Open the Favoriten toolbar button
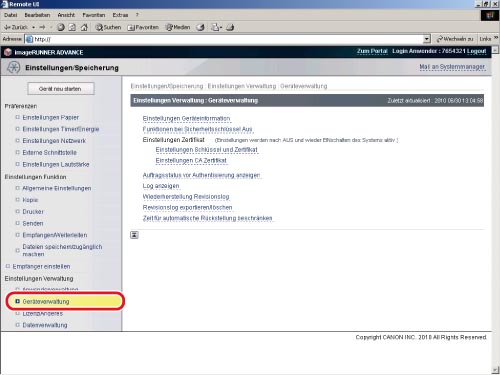The height and width of the screenshot is (375, 500). [x=143, y=27]
